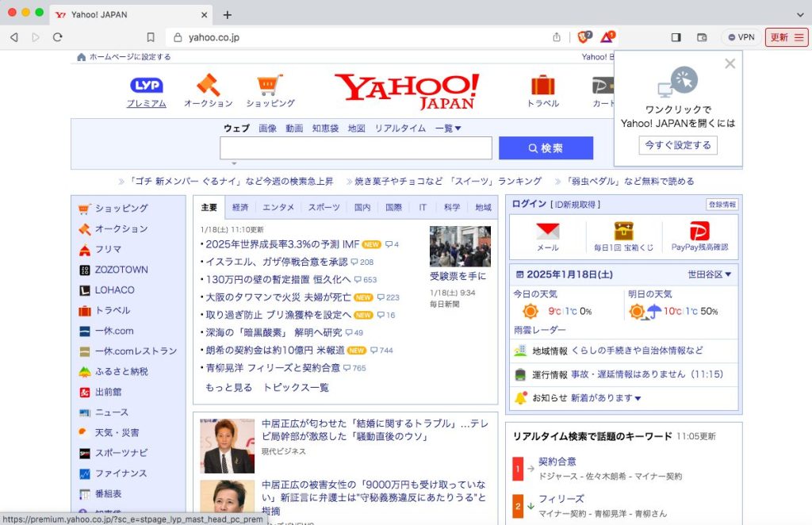Expand the 一覧 search category dropdown
812x525 pixels.
coord(448,128)
